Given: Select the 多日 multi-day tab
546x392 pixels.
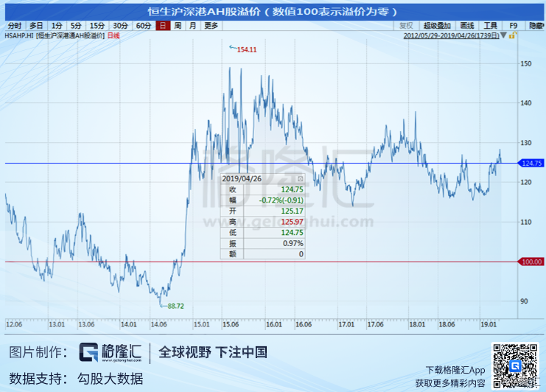Looking at the screenshot, I should (36, 26).
